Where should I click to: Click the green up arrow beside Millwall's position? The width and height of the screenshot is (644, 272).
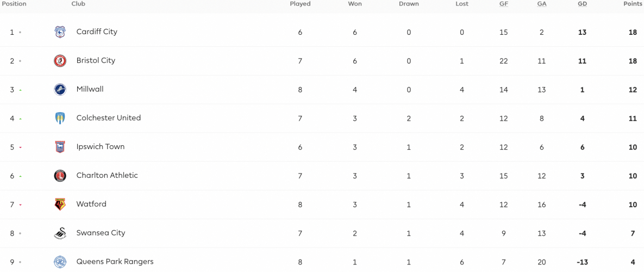(x=20, y=90)
